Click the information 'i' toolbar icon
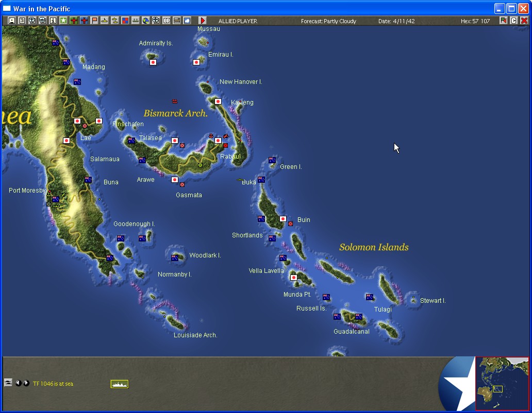532x413 pixels. 53,21
